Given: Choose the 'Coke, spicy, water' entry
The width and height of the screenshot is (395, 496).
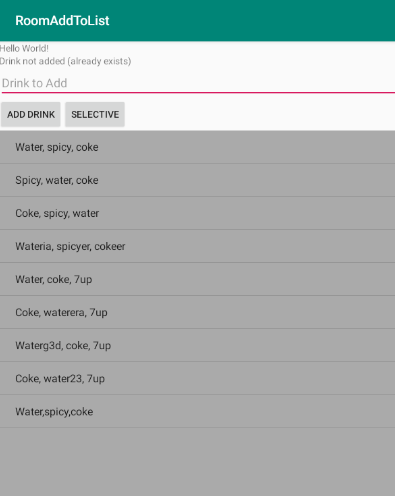Looking at the screenshot, I should pos(197,213).
